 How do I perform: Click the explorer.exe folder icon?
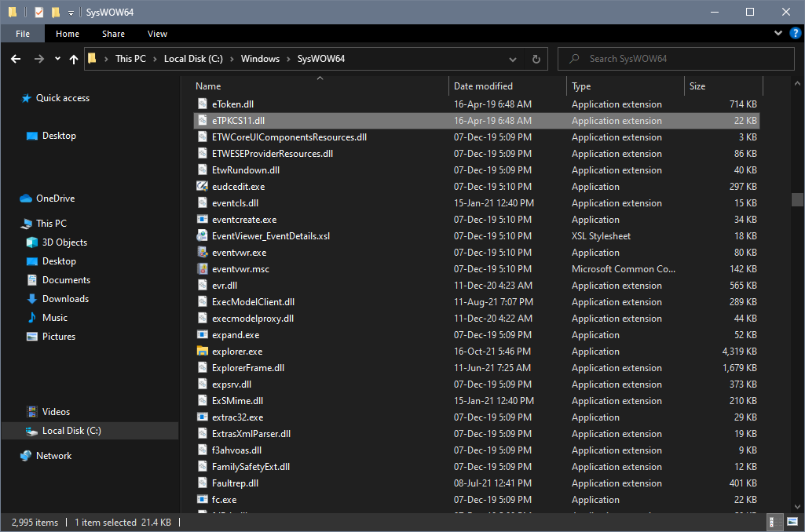(x=203, y=352)
